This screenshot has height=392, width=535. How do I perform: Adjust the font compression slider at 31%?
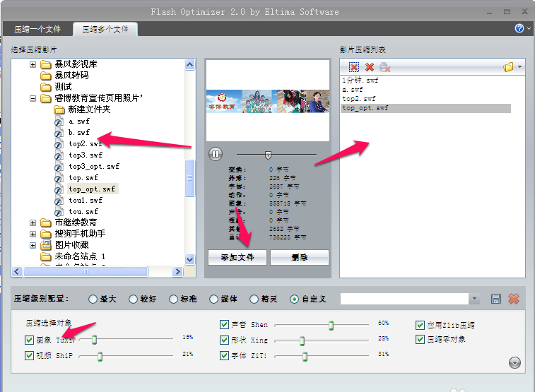pos(305,357)
